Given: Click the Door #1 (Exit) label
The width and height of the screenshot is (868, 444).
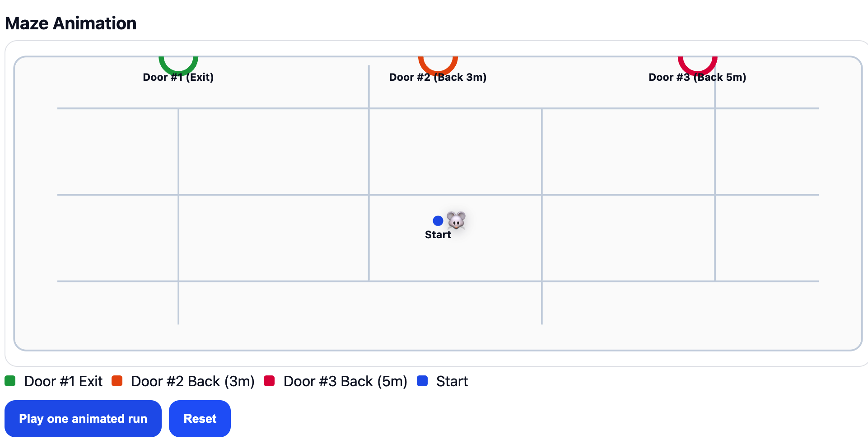Looking at the screenshot, I should [x=178, y=78].
